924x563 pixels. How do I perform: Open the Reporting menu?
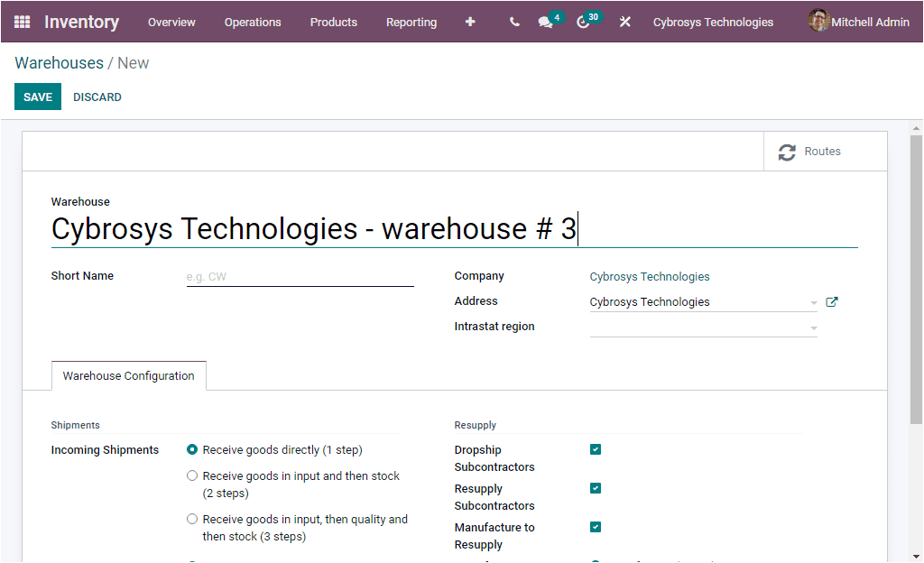(x=411, y=22)
